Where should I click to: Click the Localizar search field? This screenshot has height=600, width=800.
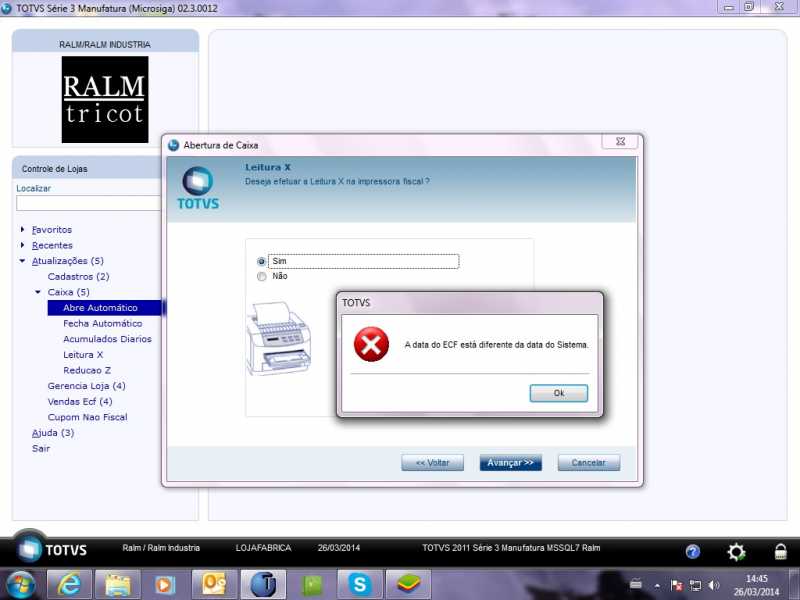coord(89,203)
